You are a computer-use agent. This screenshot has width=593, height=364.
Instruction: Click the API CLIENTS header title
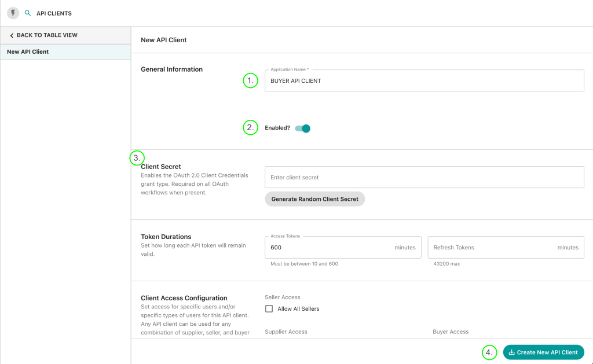coord(54,13)
